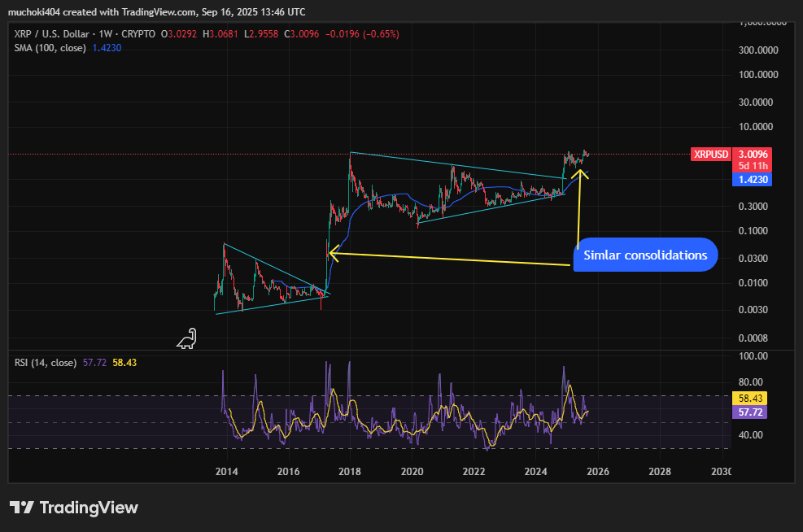The width and height of the screenshot is (803, 532).
Task: Click the 100.0000 price axis label
Action: (x=758, y=74)
